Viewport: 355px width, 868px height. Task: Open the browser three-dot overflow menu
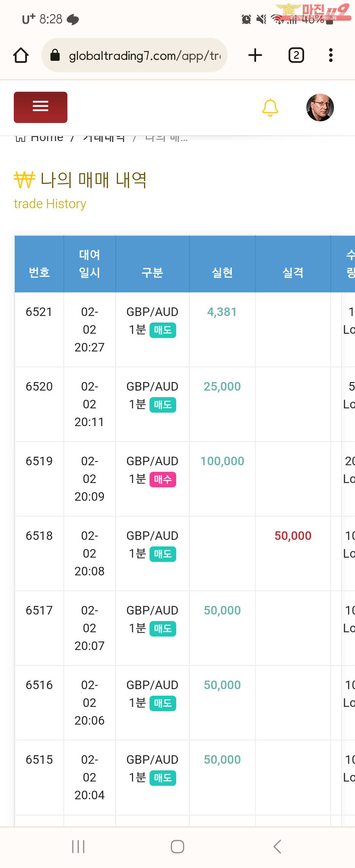click(x=331, y=55)
